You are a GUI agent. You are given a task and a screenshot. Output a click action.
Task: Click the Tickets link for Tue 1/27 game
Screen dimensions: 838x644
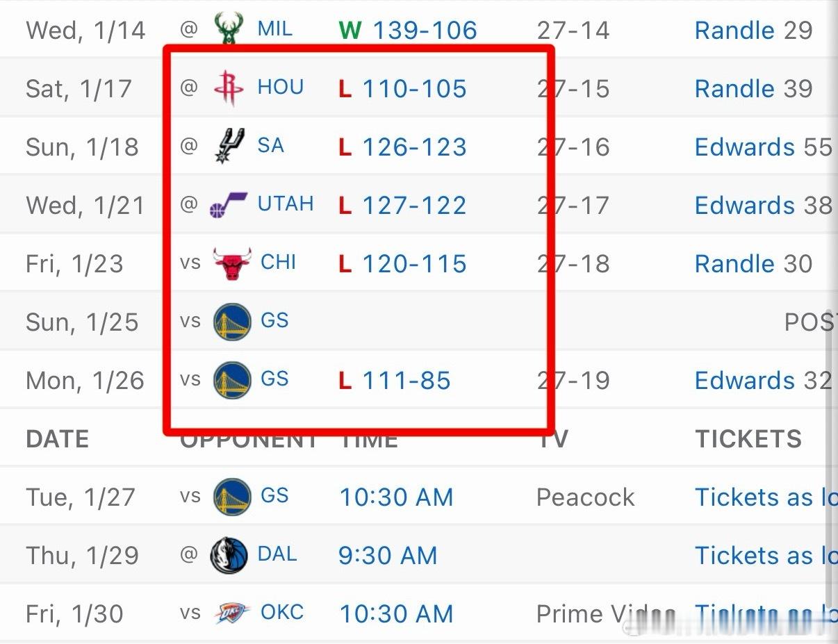point(764,497)
